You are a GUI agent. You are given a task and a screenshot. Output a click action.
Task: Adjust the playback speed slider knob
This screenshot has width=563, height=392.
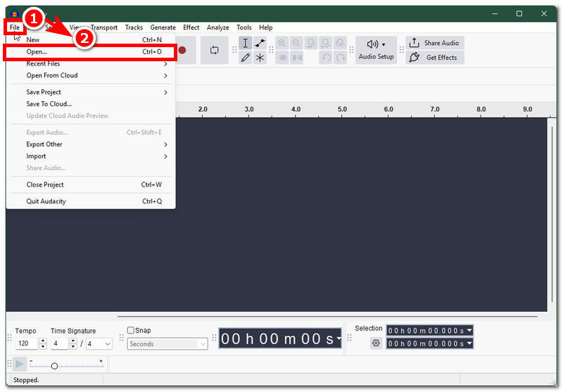point(54,366)
